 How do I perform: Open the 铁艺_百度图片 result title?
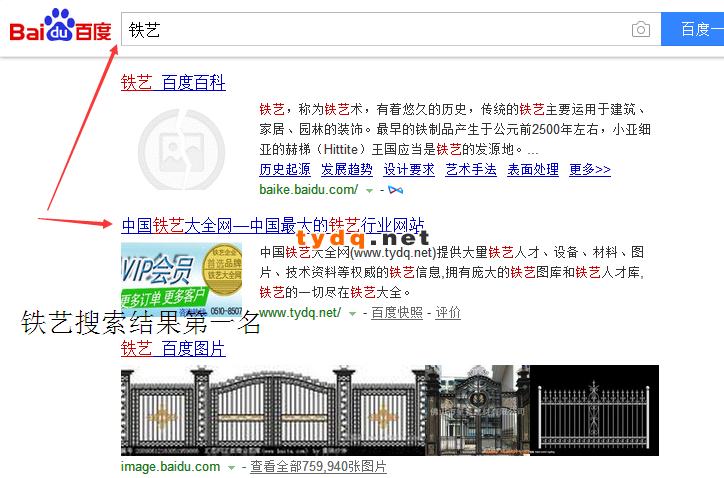pos(173,349)
